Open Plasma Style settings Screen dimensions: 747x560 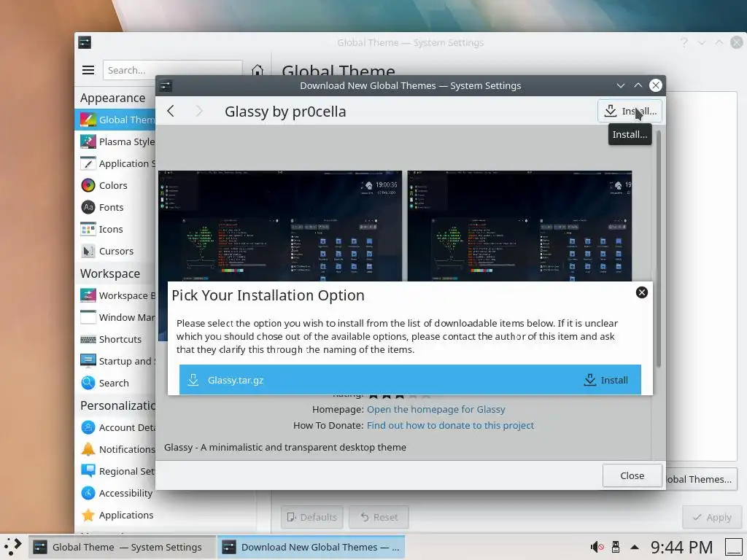click(116, 141)
